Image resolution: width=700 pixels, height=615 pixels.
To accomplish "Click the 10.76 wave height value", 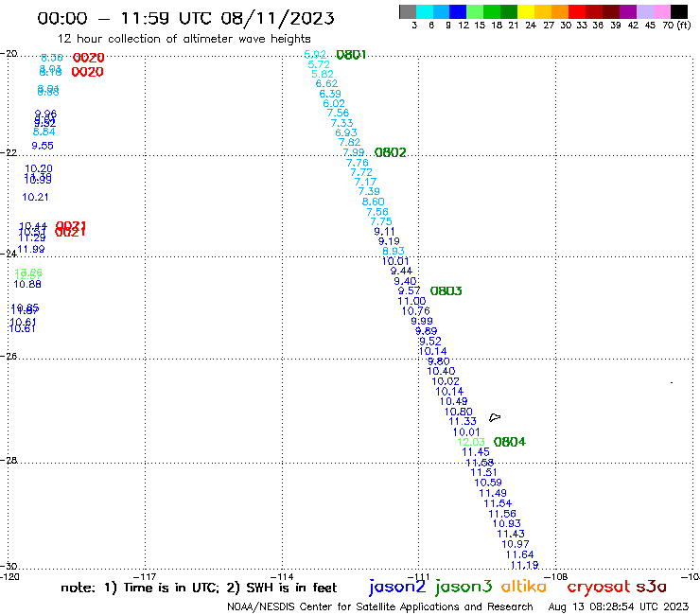I will [x=415, y=311].
